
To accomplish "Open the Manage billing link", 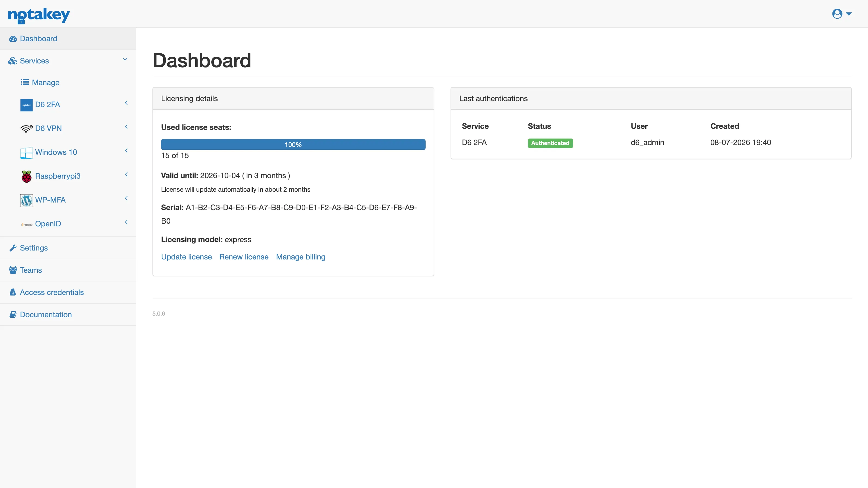I will click(x=301, y=257).
